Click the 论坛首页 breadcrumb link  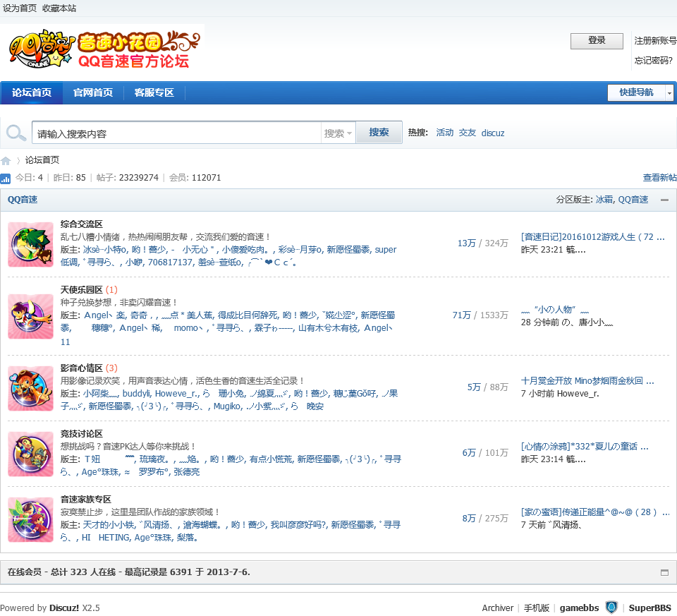coord(42,160)
